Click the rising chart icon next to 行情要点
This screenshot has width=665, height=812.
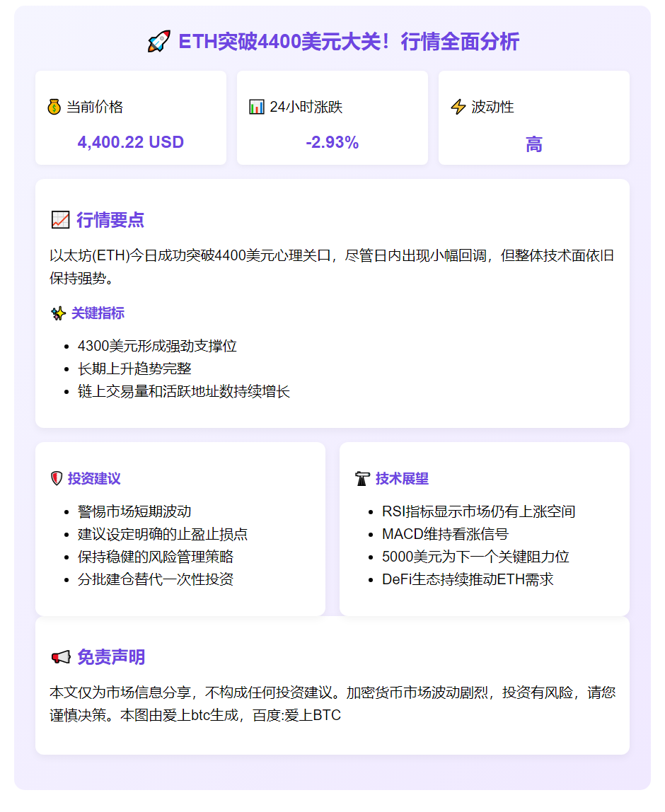[x=59, y=219]
